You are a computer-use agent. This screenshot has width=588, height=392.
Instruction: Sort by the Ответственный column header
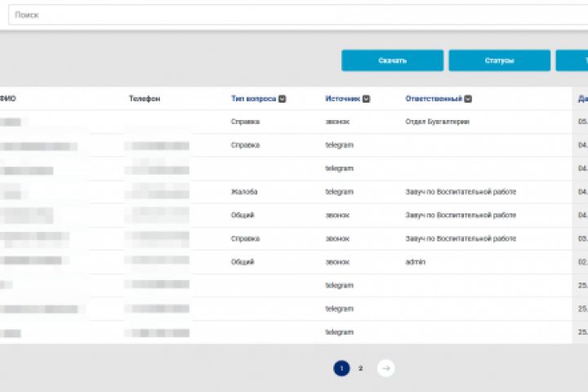[434, 99]
